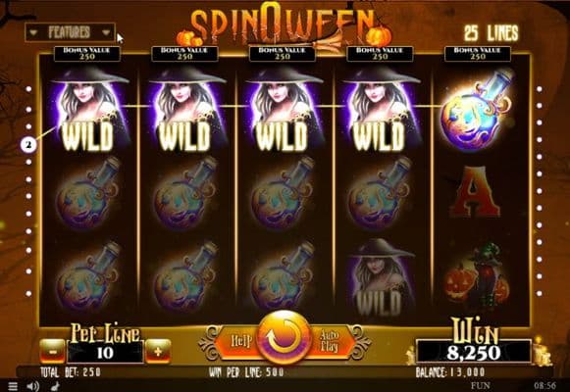Click the dimmed Wild witch on reel four
This screenshot has height=392, width=570.
[x=379, y=277]
